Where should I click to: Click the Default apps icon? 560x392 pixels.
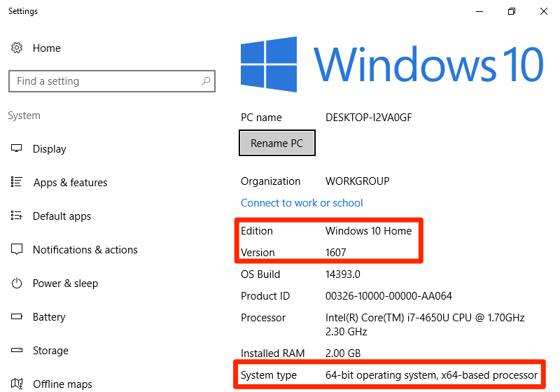16,216
